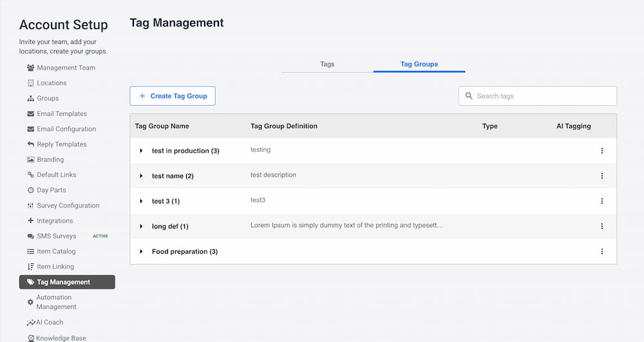Click the Integrations plus icon

click(x=30, y=220)
